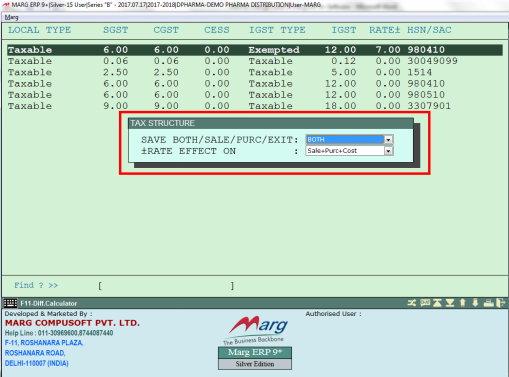Select tax row with HSN 3307901
Image resolution: width=509 pixels, height=377 pixels.
click(x=255, y=106)
